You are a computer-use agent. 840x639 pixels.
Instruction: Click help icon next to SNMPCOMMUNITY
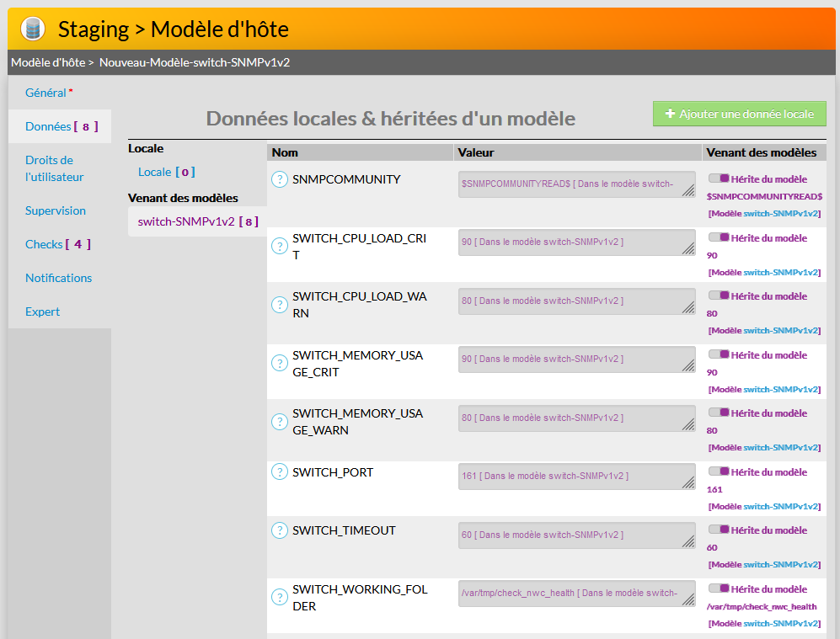[x=280, y=179]
